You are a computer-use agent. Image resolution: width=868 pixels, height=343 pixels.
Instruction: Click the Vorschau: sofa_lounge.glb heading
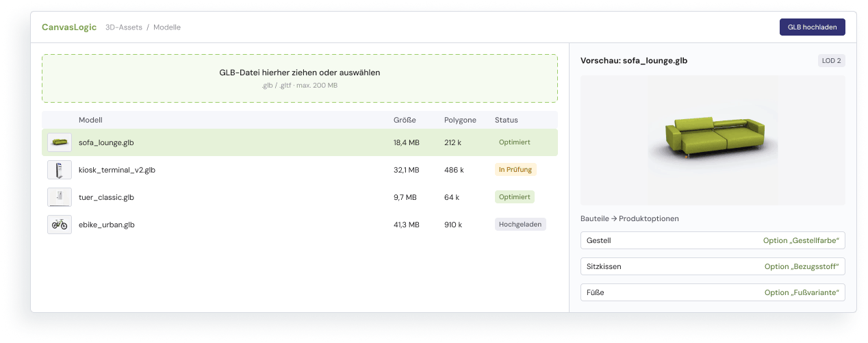pyautogui.click(x=634, y=61)
